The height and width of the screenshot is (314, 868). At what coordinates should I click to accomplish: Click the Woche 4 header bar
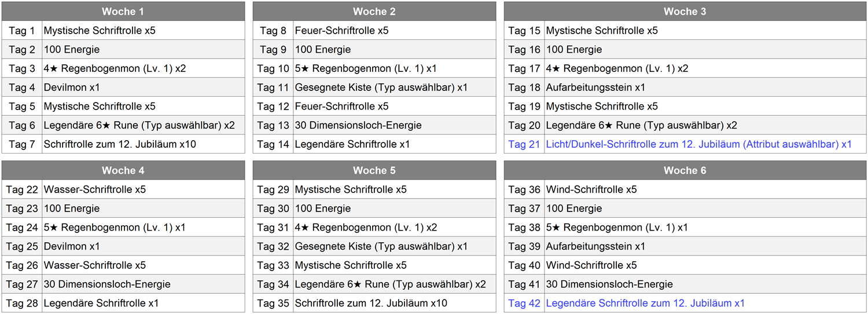pyautogui.click(x=123, y=170)
